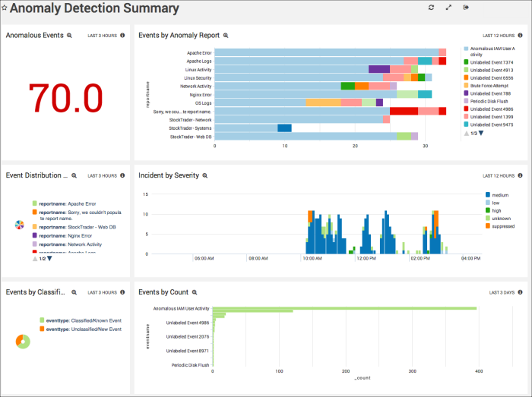This screenshot has width=532, height=397.
Task: Advance Event Distribution legend to next page
Action: click(50, 258)
